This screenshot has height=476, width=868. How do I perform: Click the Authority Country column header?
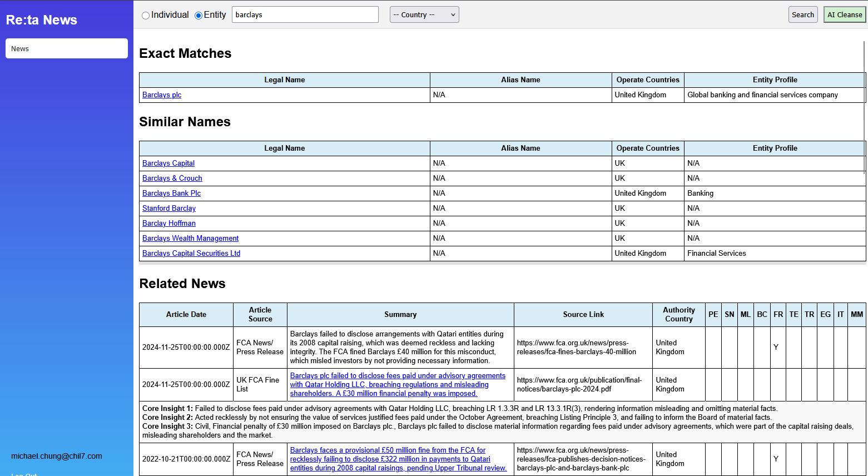[679, 315]
